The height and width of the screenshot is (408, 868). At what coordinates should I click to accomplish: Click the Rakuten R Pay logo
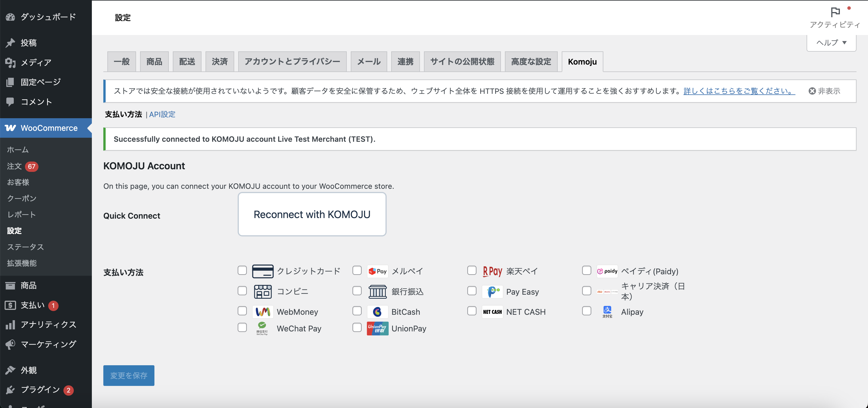[492, 271]
